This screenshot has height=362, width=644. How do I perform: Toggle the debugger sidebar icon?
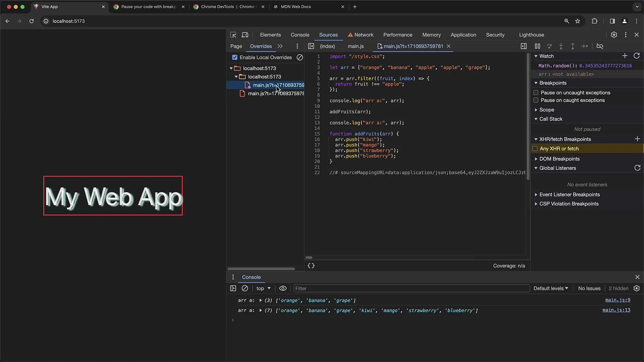pyautogui.click(x=524, y=46)
